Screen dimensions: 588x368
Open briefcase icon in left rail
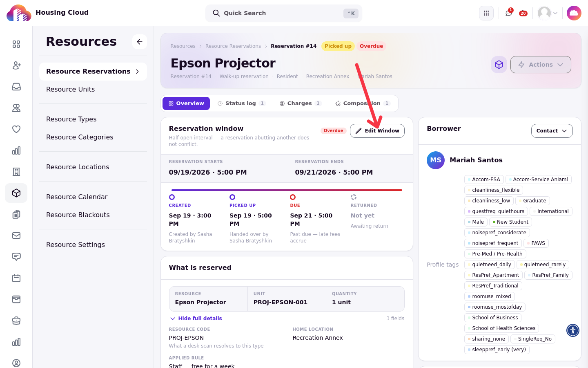pos(16,321)
